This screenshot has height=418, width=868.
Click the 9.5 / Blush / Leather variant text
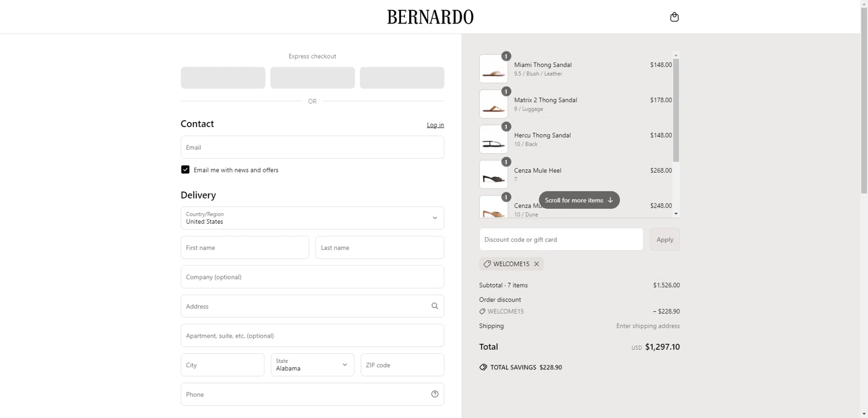(x=538, y=74)
